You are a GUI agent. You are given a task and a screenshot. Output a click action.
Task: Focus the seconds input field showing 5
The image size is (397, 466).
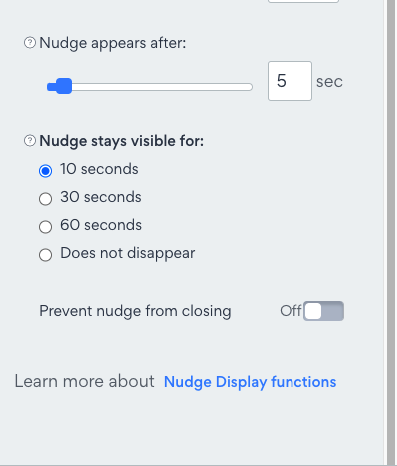[290, 81]
